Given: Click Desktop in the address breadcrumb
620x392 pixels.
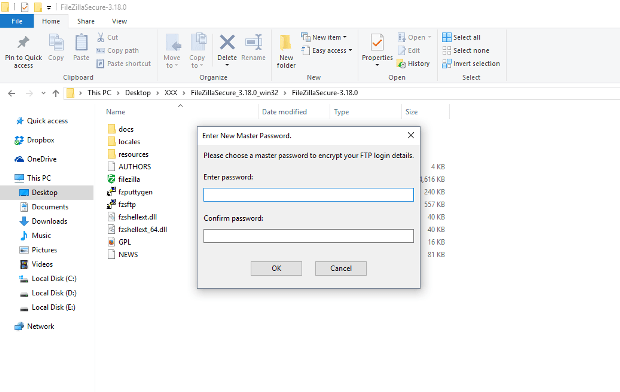Looking at the screenshot, I should pos(138,93).
